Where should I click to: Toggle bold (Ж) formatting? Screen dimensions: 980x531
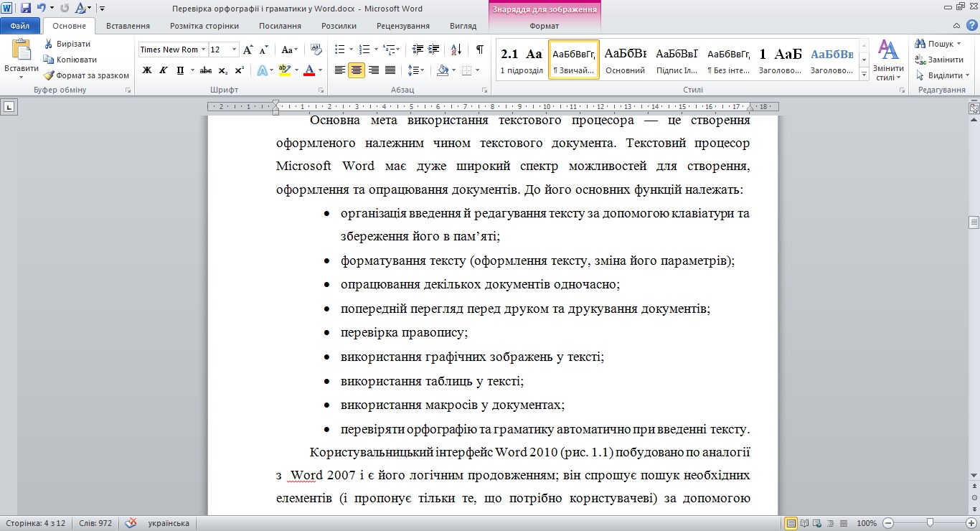coord(147,70)
